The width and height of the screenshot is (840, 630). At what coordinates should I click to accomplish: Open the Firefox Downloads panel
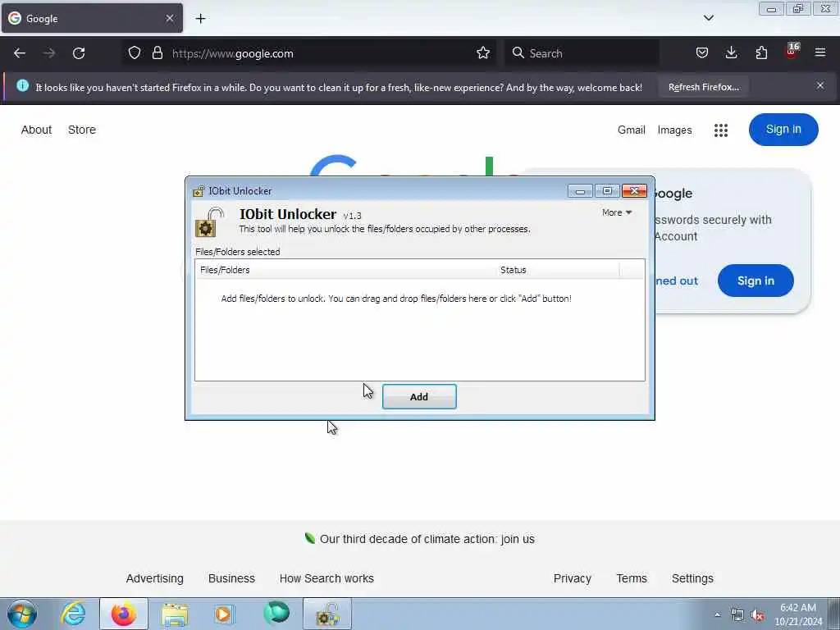pyautogui.click(x=731, y=53)
